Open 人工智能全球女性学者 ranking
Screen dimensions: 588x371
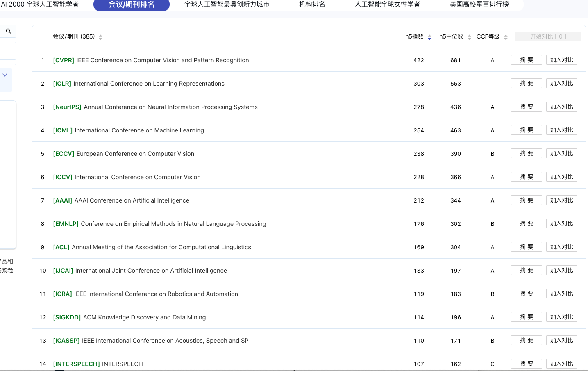click(387, 5)
